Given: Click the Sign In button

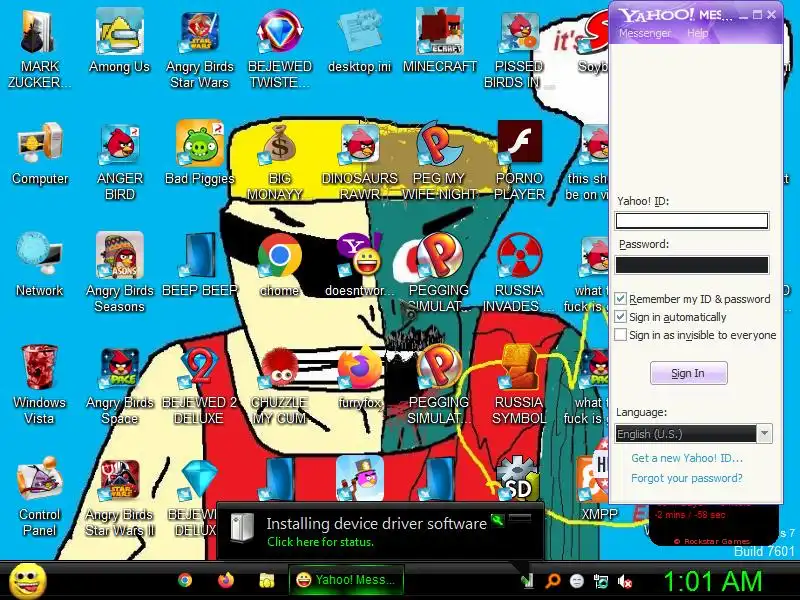Looking at the screenshot, I should 688,373.
